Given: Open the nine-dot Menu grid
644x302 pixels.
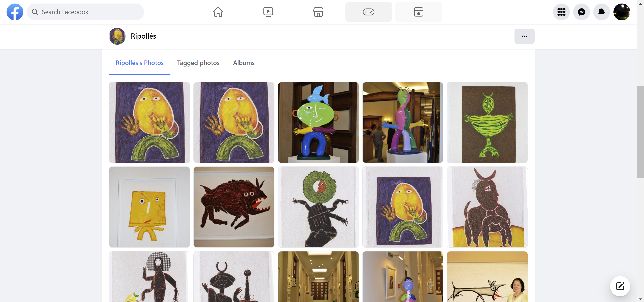Looking at the screenshot, I should point(561,12).
